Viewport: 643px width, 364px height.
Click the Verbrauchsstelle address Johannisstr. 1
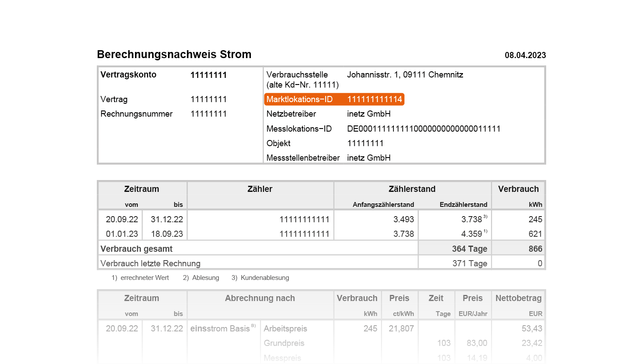point(405,74)
